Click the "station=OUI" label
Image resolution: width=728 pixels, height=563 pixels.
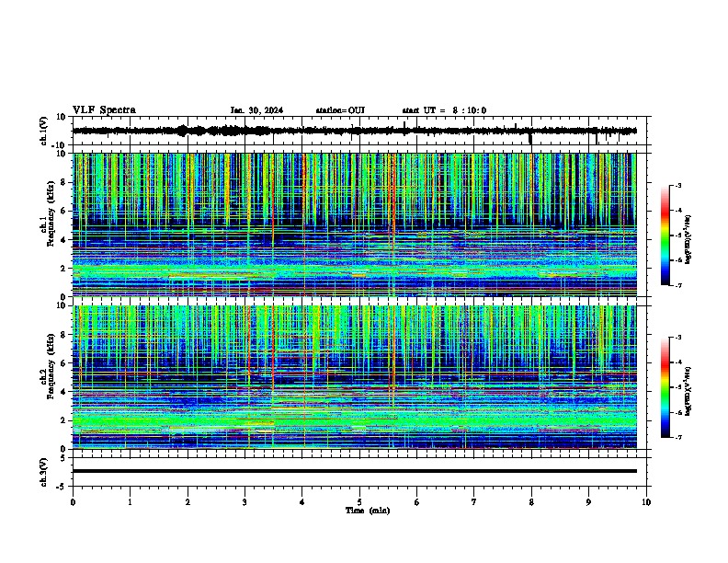click(340, 110)
